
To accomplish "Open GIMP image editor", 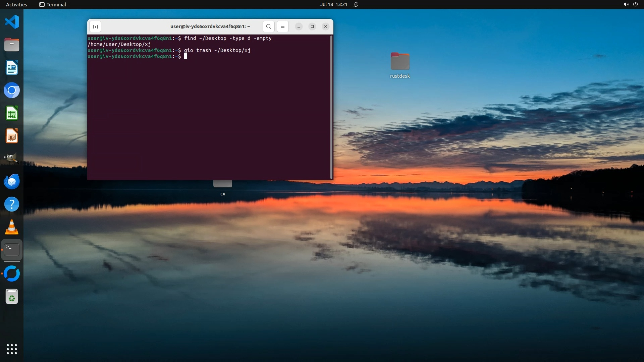I will 12,159.
